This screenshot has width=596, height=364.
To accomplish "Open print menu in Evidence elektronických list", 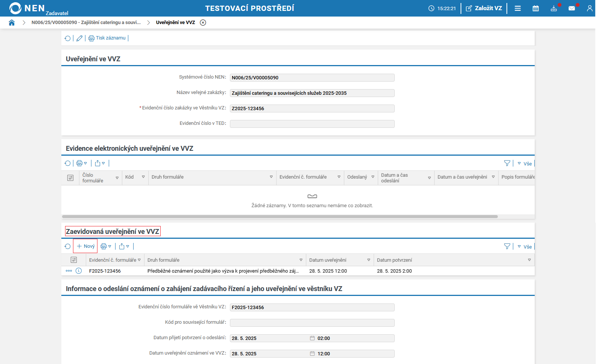I will 82,163.
